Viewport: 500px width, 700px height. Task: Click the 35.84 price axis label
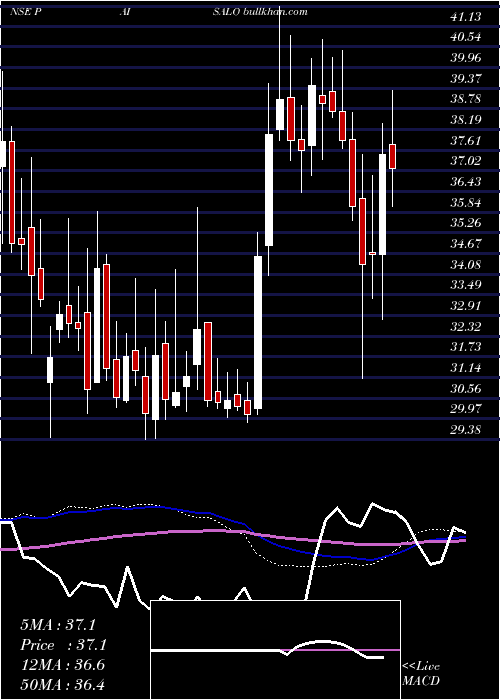tap(466, 203)
